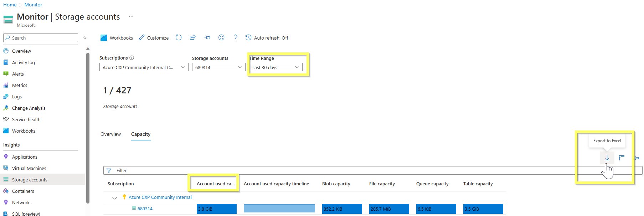
Task: Click the light blue capacity timeline bar
Action: click(279, 208)
